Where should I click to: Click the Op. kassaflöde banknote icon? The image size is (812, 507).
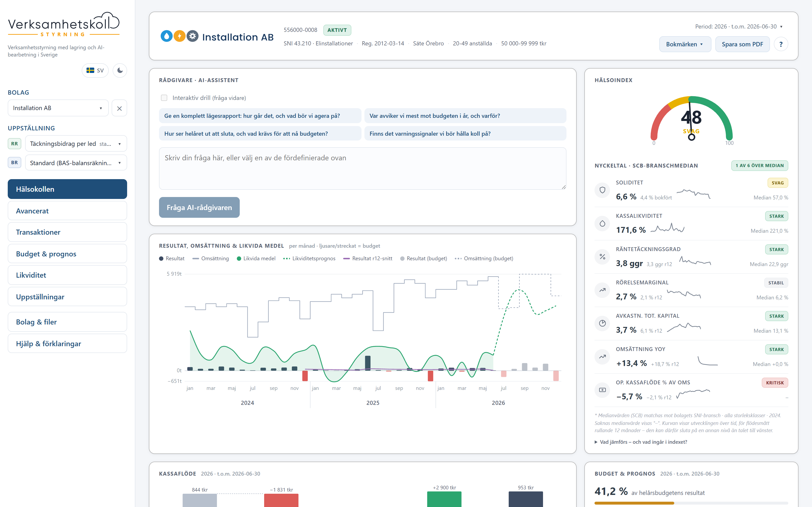tap(602, 390)
